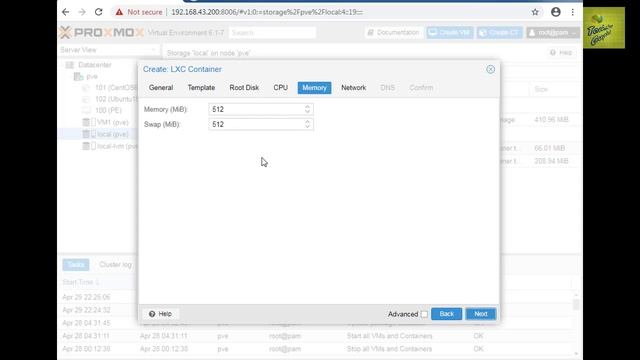Open the browser three-dot menu
The width and height of the screenshot is (640, 360).
(573, 12)
